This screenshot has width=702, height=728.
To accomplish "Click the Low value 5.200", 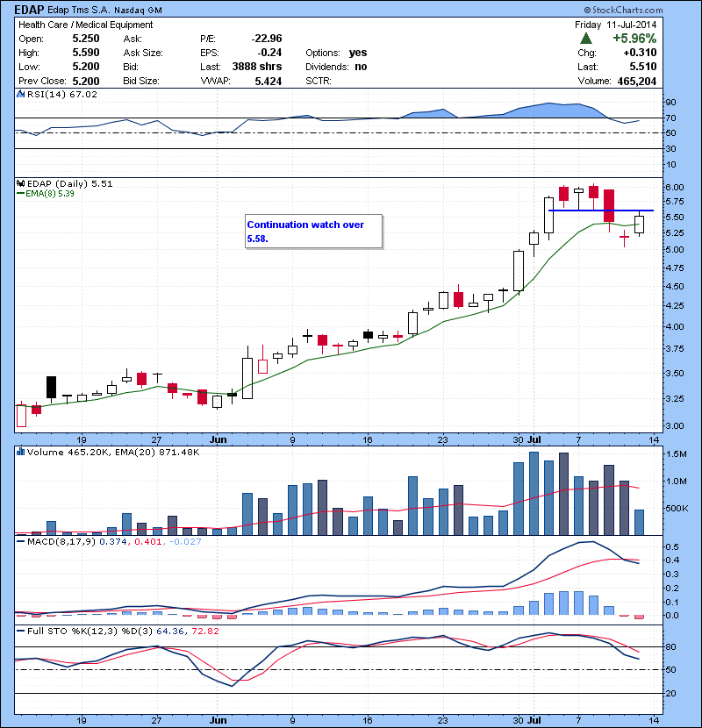I will [x=86, y=67].
